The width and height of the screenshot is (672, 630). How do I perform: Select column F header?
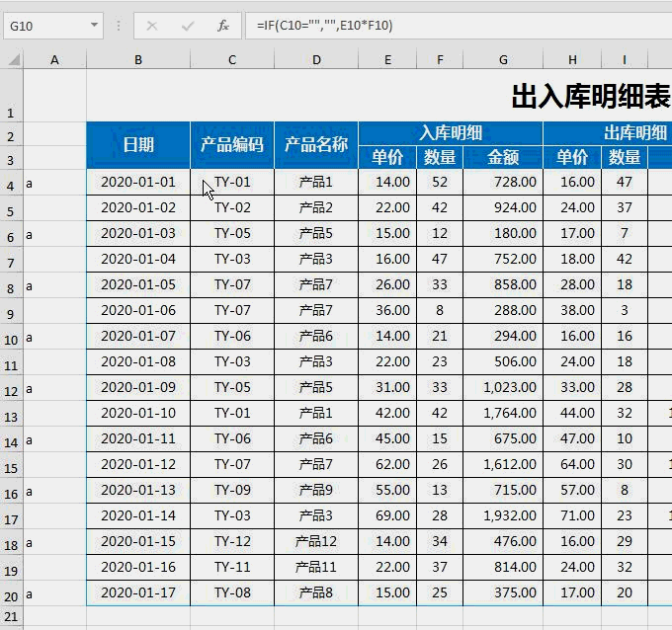click(x=440, y=60)
